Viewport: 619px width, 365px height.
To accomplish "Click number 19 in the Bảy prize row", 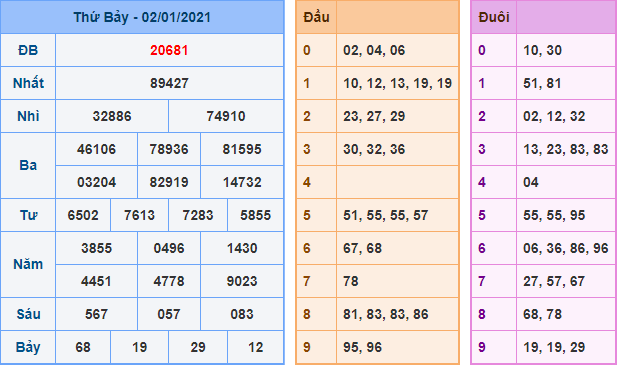I will point(139,348).
